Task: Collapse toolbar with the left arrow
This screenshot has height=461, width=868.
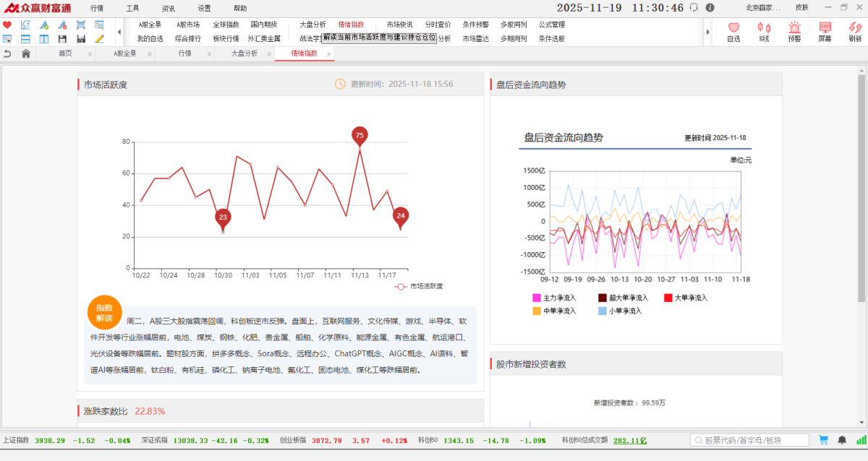Action: 119,32
